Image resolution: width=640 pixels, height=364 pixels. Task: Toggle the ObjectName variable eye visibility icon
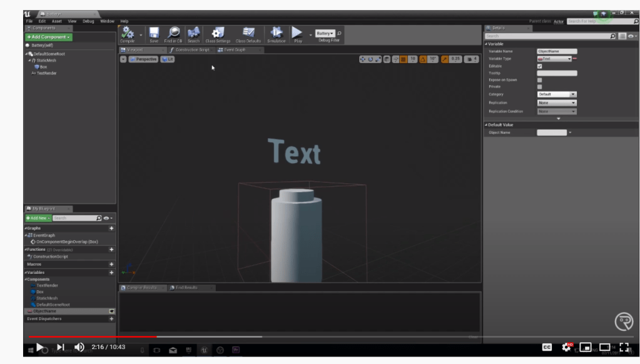pos(112,311)
